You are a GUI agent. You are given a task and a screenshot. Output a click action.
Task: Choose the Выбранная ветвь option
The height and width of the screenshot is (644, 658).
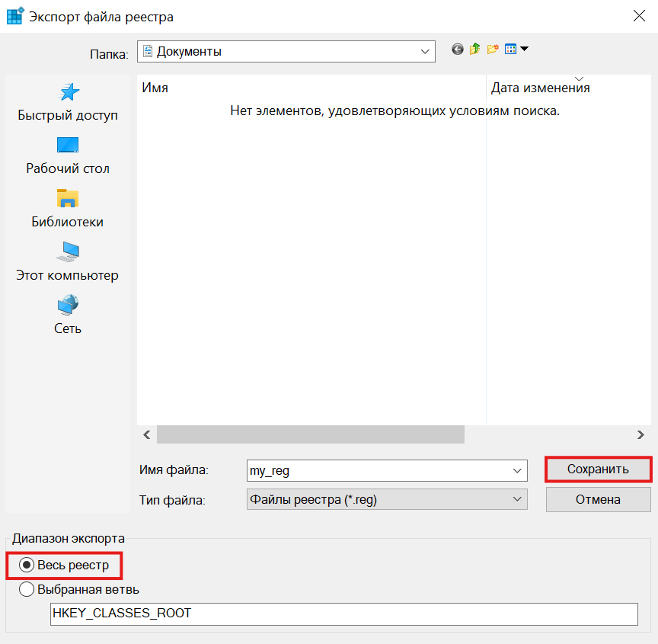coord(27,589)
